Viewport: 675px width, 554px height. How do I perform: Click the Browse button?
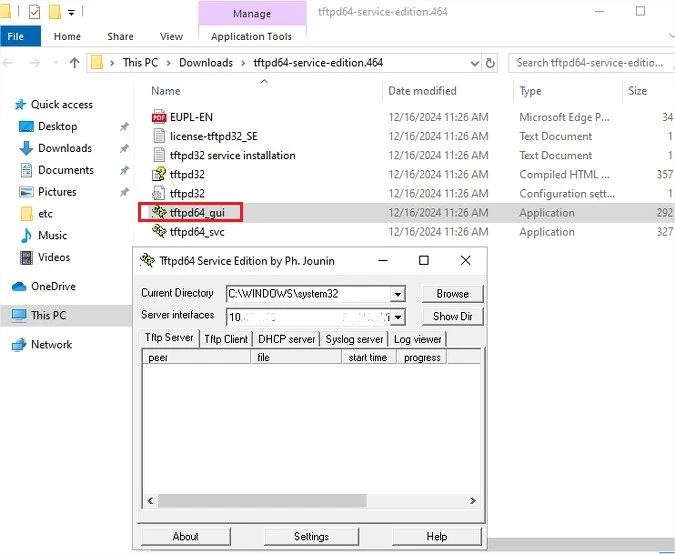click(452, 294)
